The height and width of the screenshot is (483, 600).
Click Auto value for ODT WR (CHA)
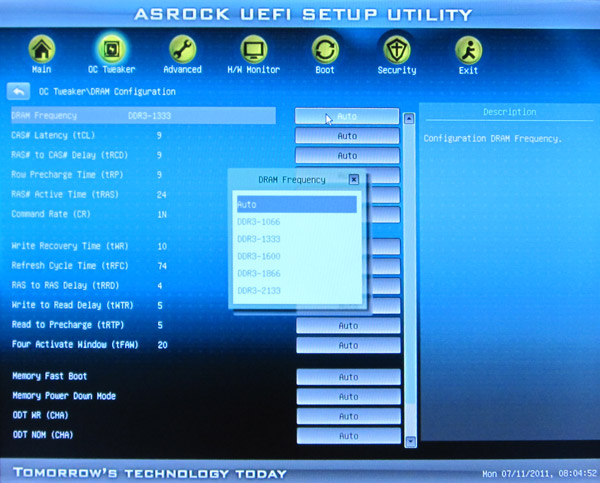(347, 416)
